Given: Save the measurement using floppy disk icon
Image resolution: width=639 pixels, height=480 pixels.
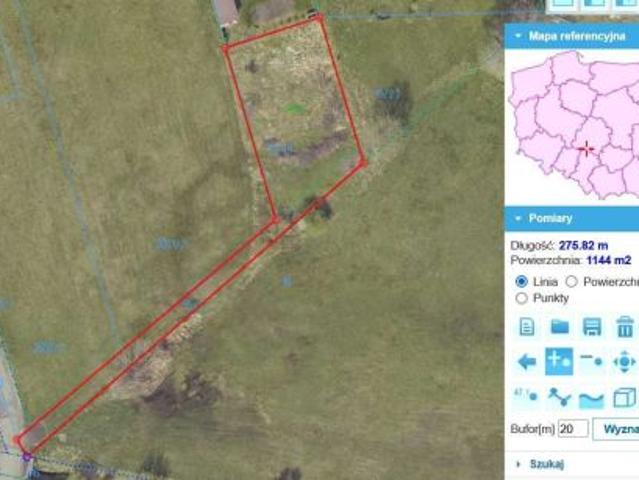Looking at the screenshot, I should pos(592,327).
